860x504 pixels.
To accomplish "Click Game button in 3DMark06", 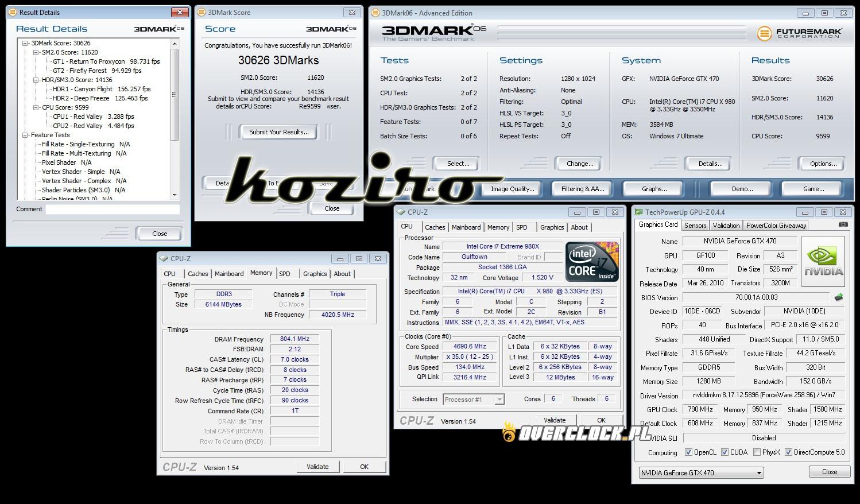I will (813, 189).
